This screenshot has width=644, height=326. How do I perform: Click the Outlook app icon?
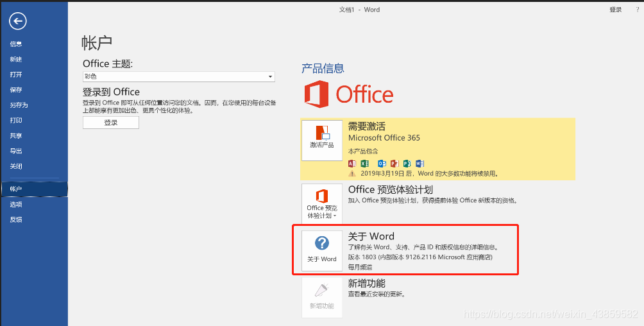(382, 163)
